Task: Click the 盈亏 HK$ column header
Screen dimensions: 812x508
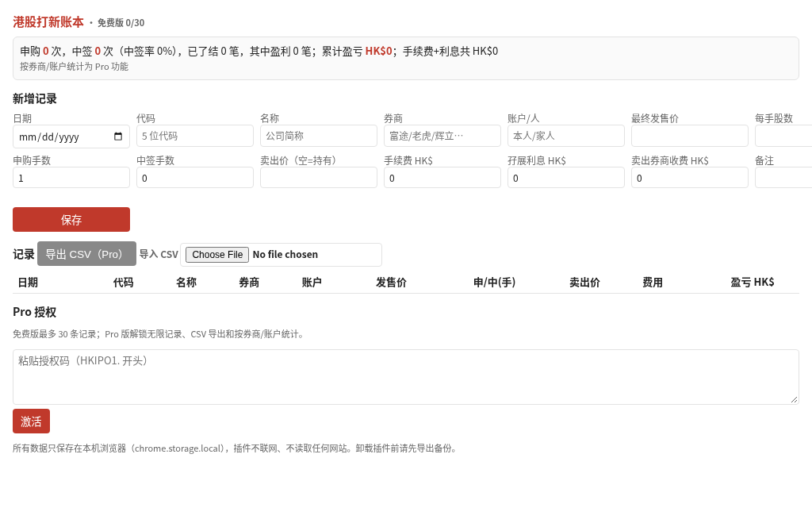Action: [752, 282]
